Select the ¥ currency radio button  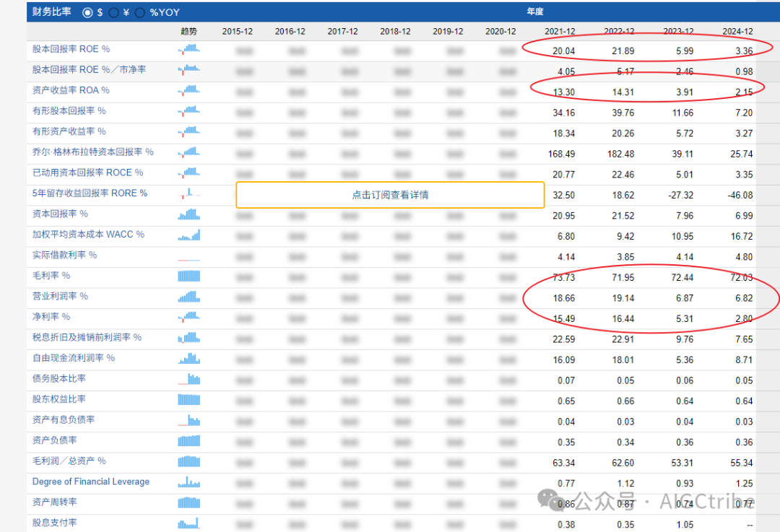(114, 12)
